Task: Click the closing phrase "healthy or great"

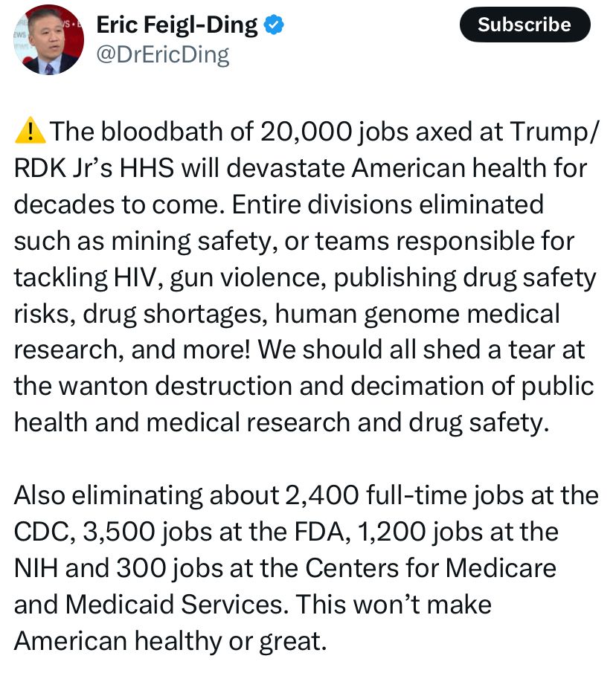Action: point(228,641)
